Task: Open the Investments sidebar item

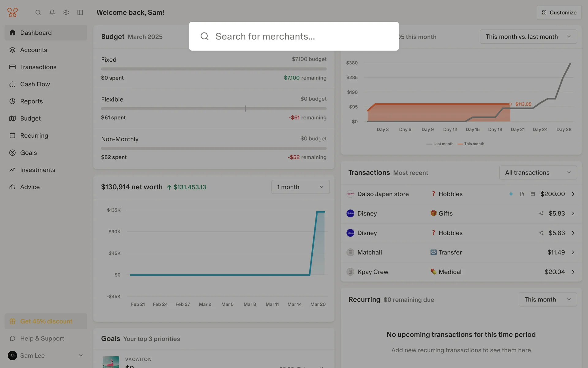Action: click(x=38, y=170)
